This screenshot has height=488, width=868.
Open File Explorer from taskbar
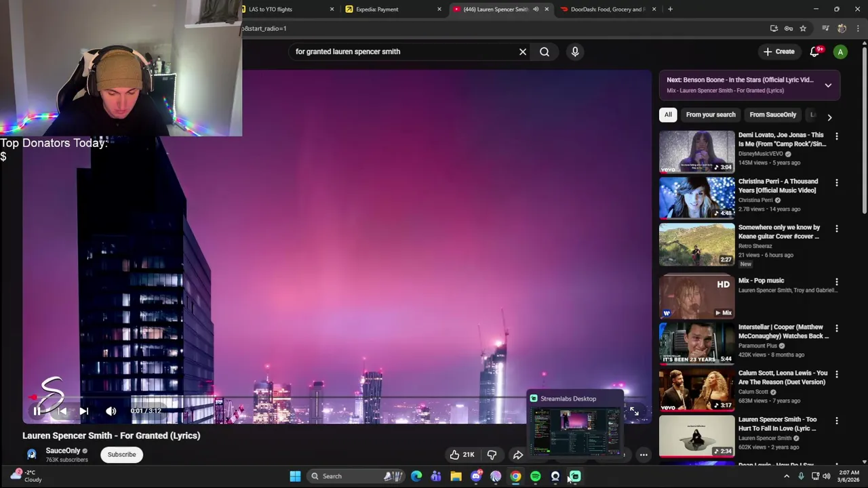click(456, 476)
